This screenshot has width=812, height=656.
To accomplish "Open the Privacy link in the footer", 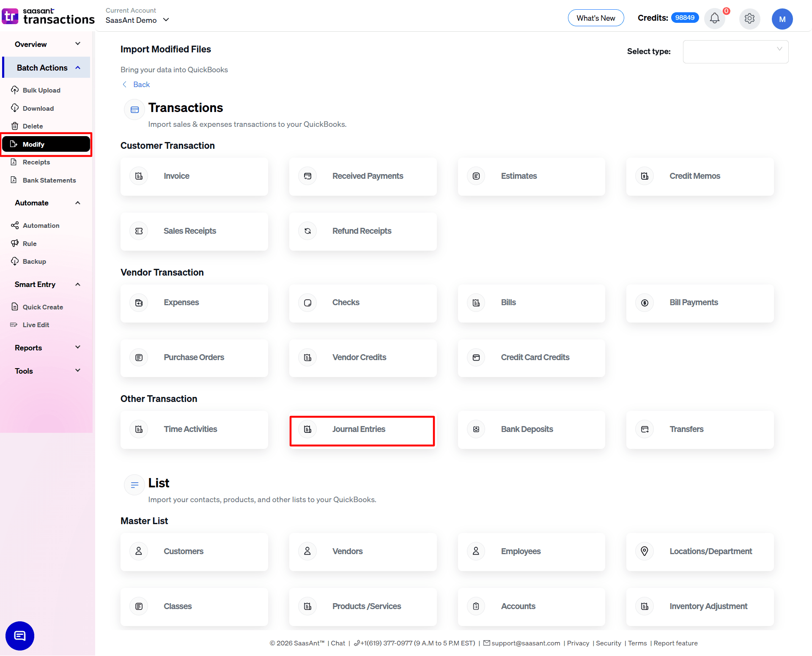I will click(x=578, y=643).
